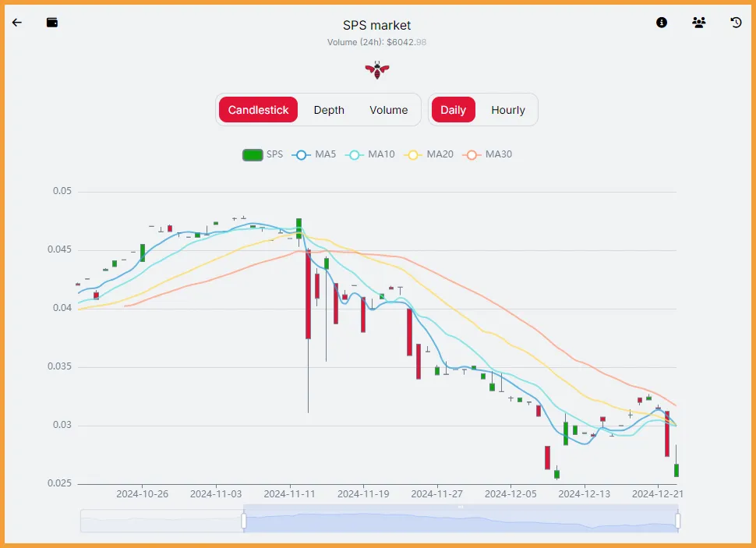Open the wallet icon
The height and width of the screenshot is (548, 756).
point(52,22)
